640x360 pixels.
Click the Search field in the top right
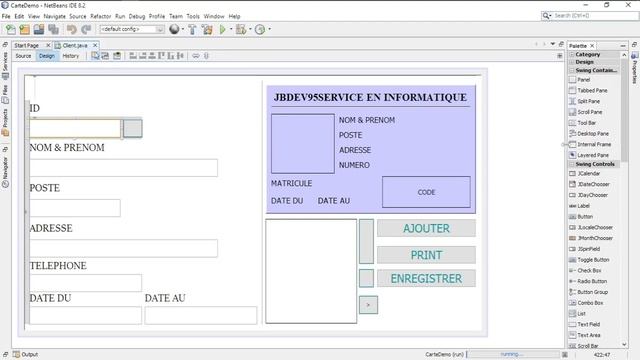coord(590,16)
